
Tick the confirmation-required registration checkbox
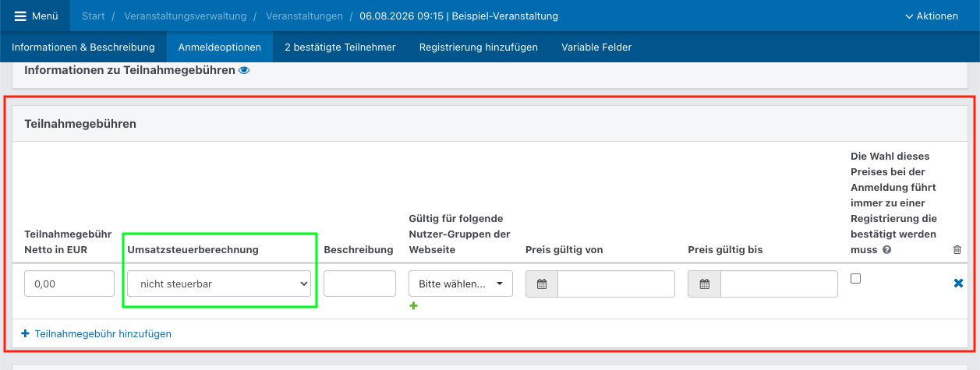[x=856, y=278]
